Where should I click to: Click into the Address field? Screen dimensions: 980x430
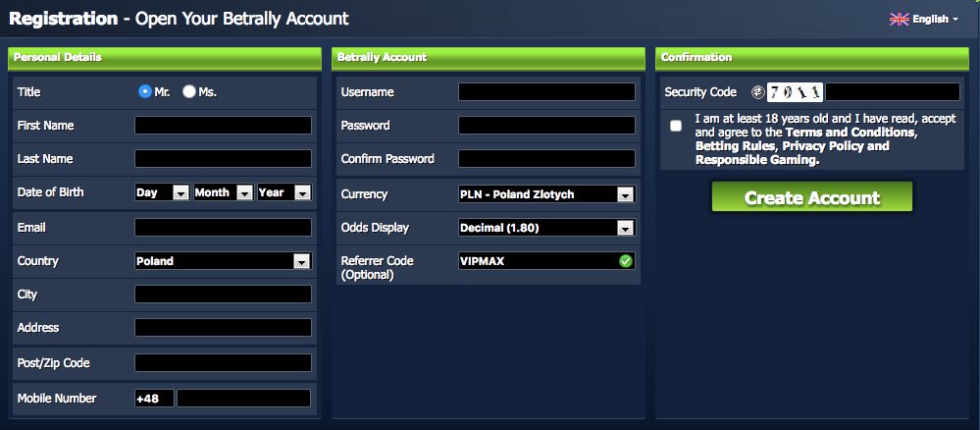pyautogui.click(x=223, y=328)
